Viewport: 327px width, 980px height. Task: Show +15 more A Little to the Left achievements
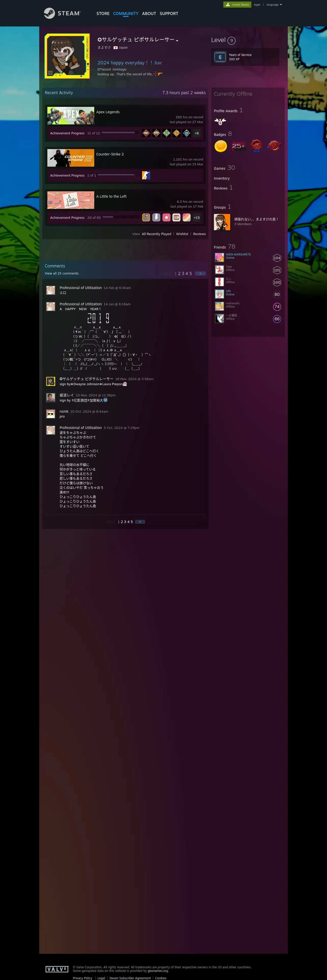[196, 218]
